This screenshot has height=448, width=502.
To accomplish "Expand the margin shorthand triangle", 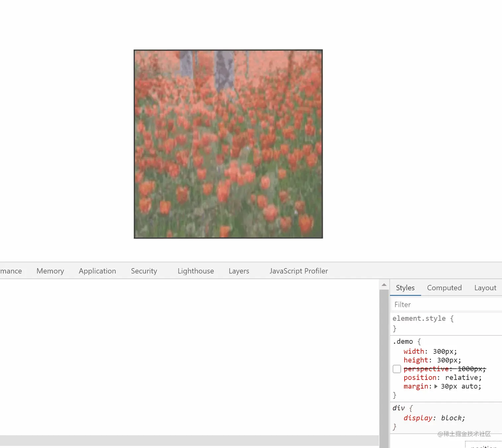I will click(x=436, y=386).
